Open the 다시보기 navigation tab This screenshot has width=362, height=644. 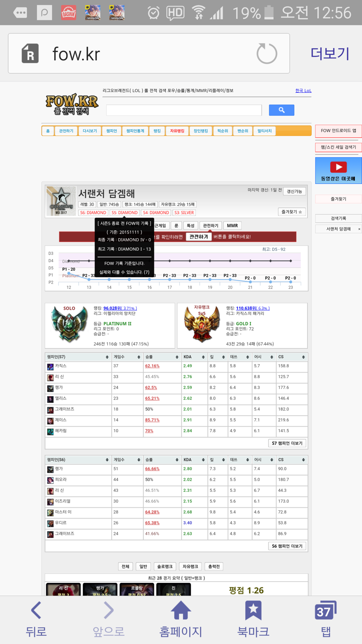pyautogui.click(x=90, y=131)
